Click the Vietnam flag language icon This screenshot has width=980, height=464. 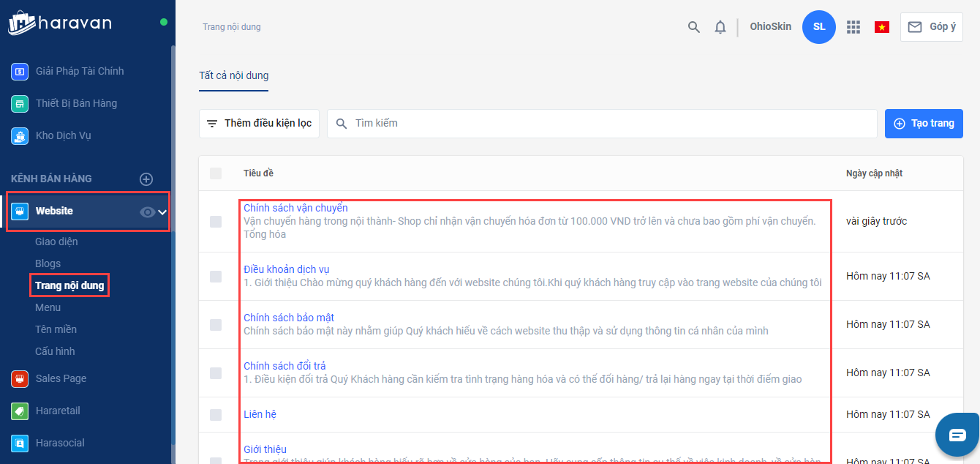[x=882, y=27]
